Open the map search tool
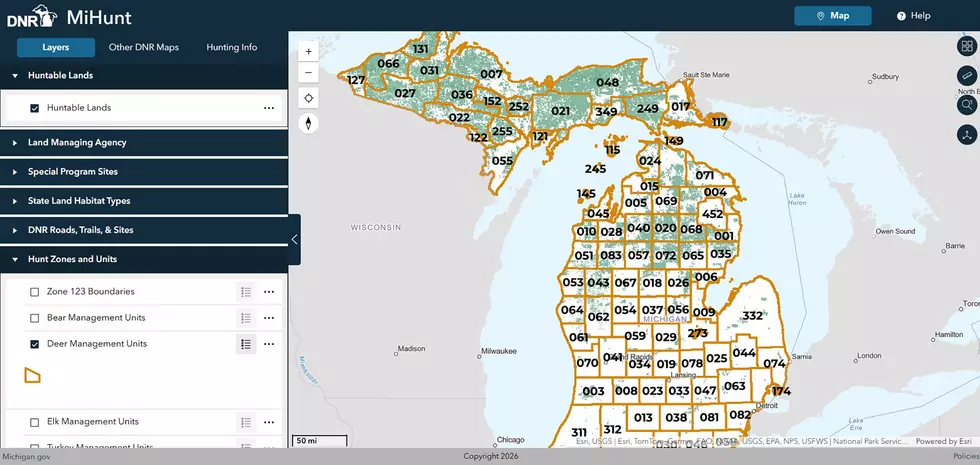 pos(967,104)
